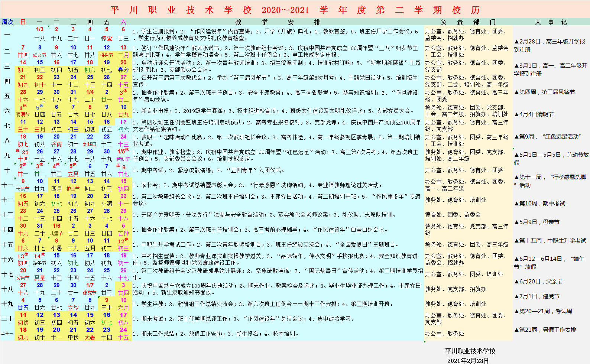The image size is (590, 364).
Task: Click the event 第10周，期中考试
Action: (539, 203)
